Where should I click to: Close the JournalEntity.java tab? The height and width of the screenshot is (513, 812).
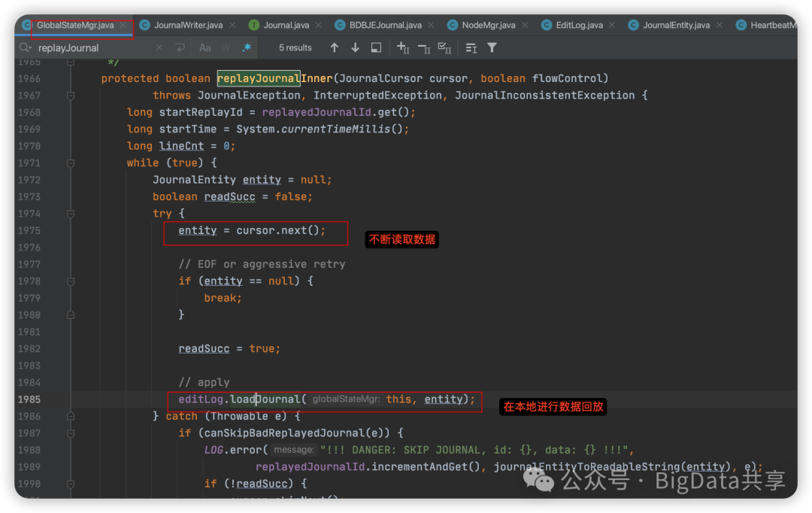pos(720,25)
